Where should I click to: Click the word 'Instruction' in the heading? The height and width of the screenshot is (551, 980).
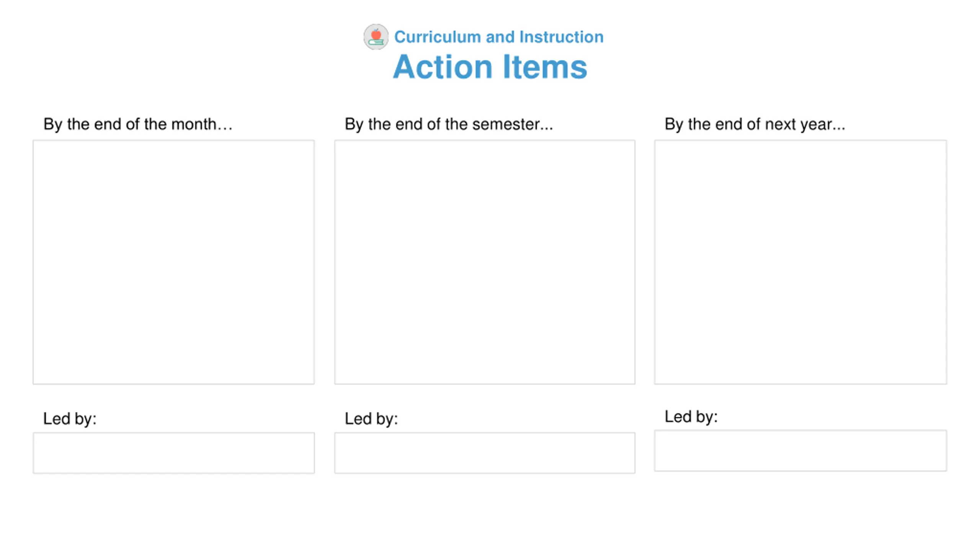(561, 37)
